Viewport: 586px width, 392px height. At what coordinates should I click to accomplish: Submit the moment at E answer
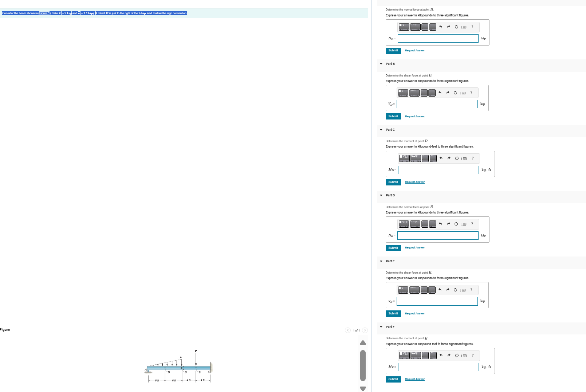coord(393,379)
